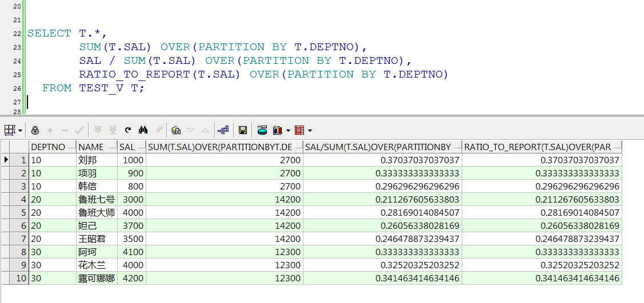Image resolution: width=644 pixels, height=303 pixels.
Task: Click the NAME column header
Action: [x=97, y=147]
